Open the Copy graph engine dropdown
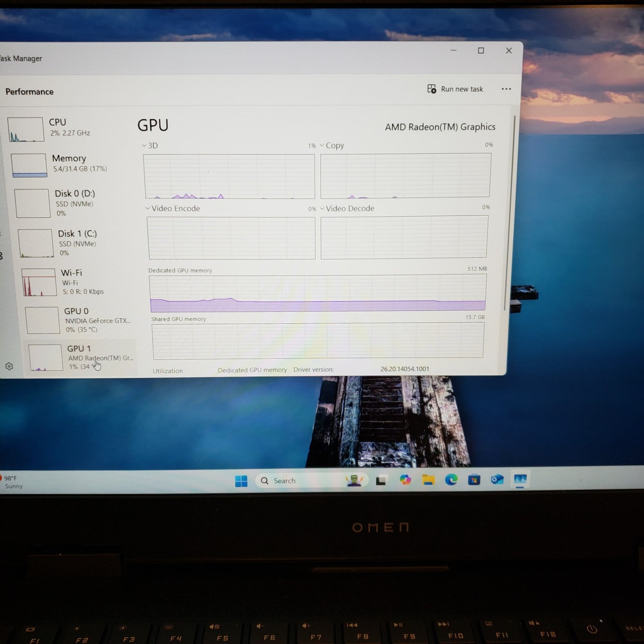The height and width of the screenshot is (644, 644). pos(332,145)
